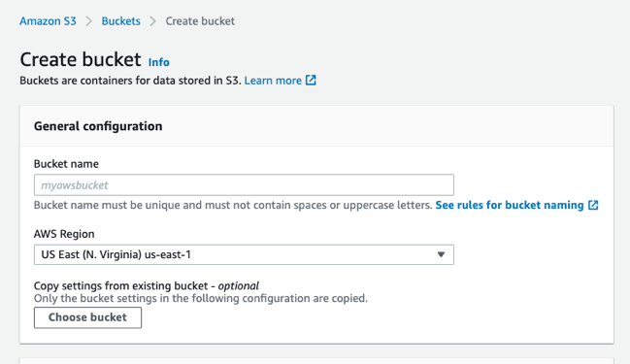
Task: Click the Create bucket breadcrumb text
Action: [x=200, y=21]
